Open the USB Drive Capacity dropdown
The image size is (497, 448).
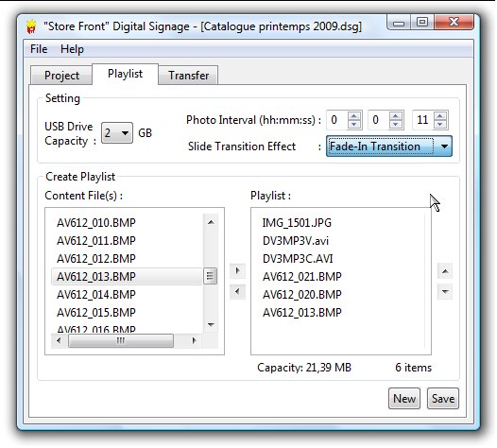[117, 133]
